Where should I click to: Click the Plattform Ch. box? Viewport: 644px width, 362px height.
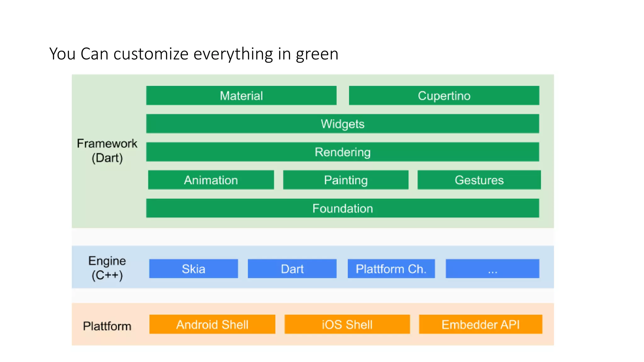pos(391,269)
